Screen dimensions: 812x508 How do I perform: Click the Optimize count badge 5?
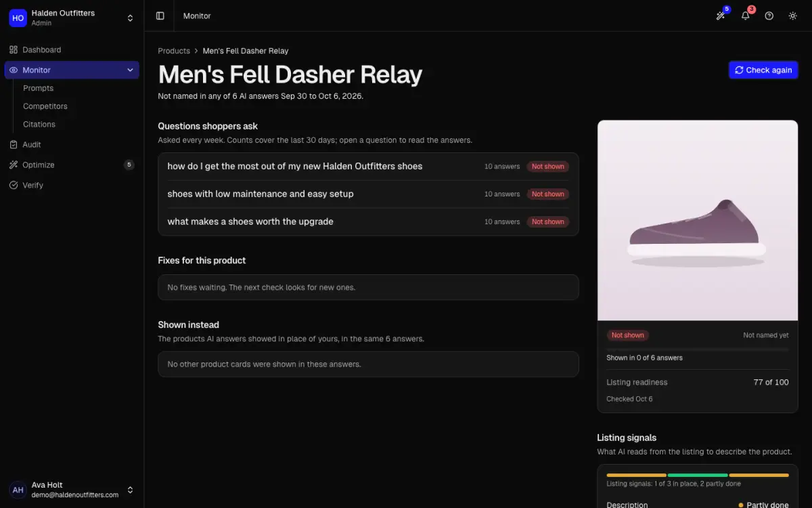pyautogui.click(x=129, y=165)
